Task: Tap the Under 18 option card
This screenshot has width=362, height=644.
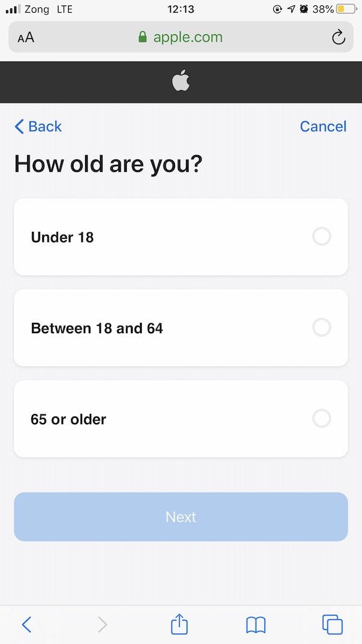Action: click(x=181, y=237)
